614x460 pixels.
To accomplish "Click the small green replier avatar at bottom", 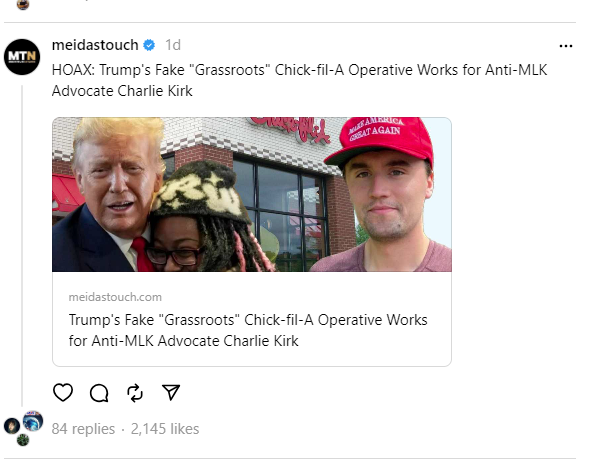I will coord(23,439).
